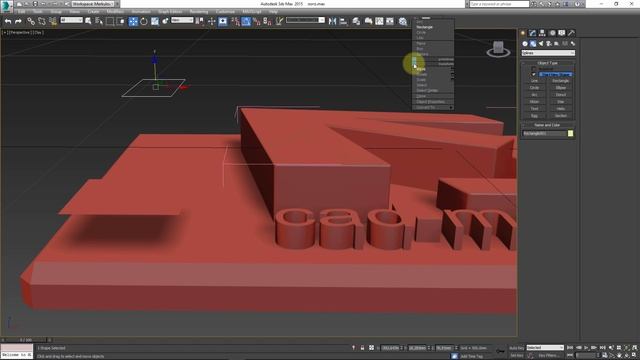Activate the Bind to Space Warp tool
This screenshot has height=360, width=640.
click(53, 21)
